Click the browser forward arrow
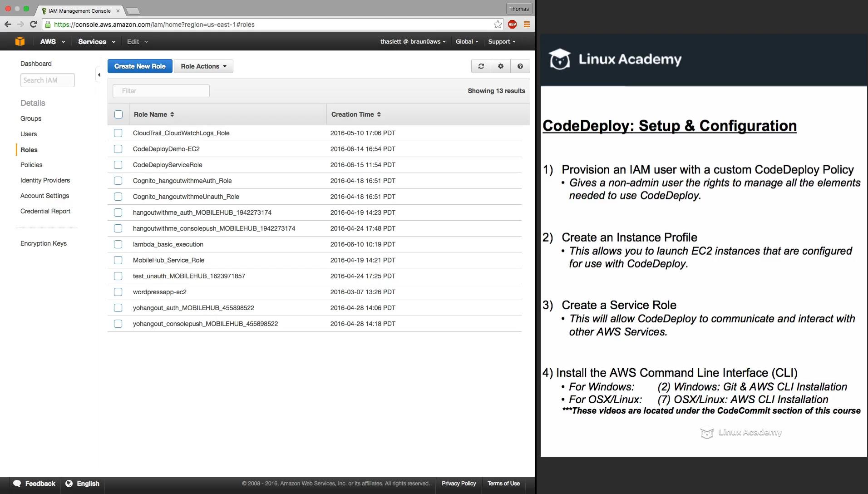 click(20, 25)
